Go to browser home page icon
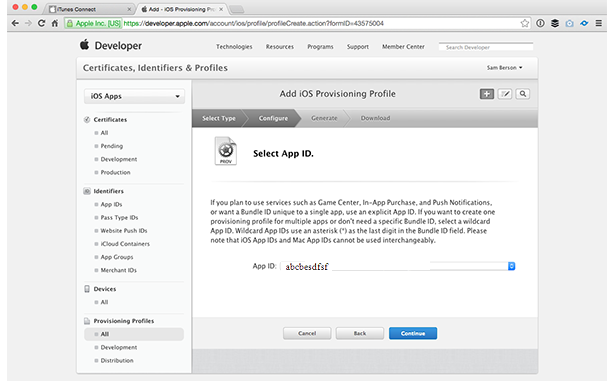608x381 pixels. (x=55, y=23)
